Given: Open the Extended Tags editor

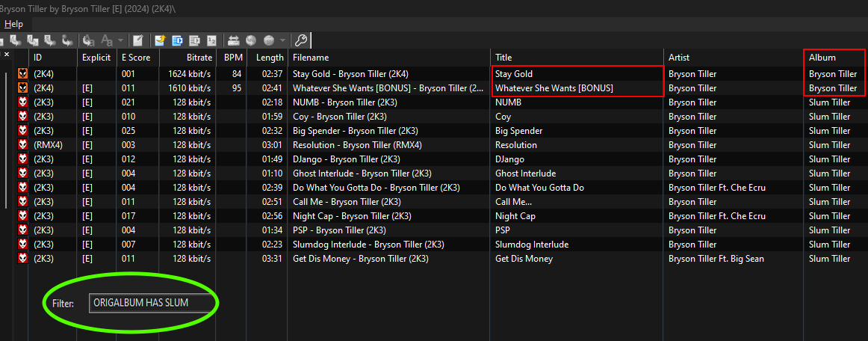Looking at the screenshot, I should [138, 40].
